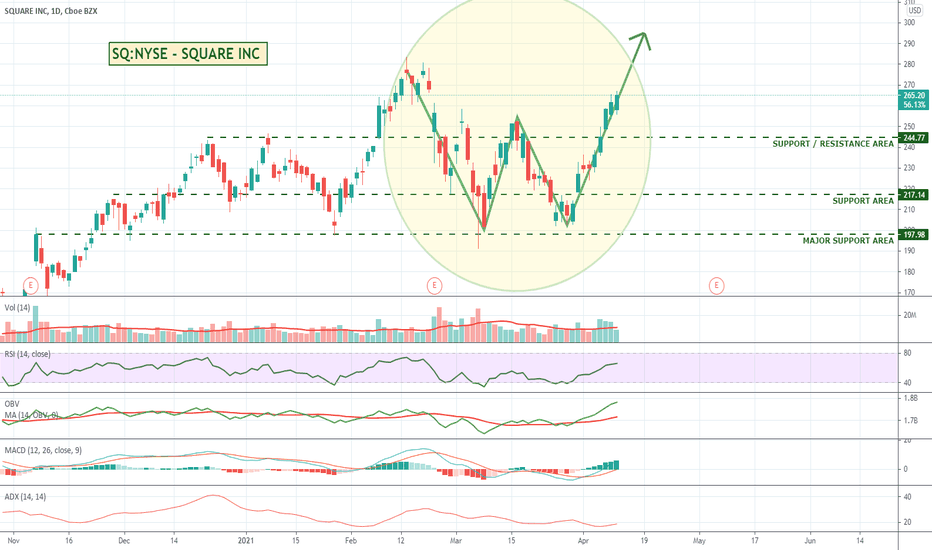Click the Dec label on time axis

pos(124,540)
